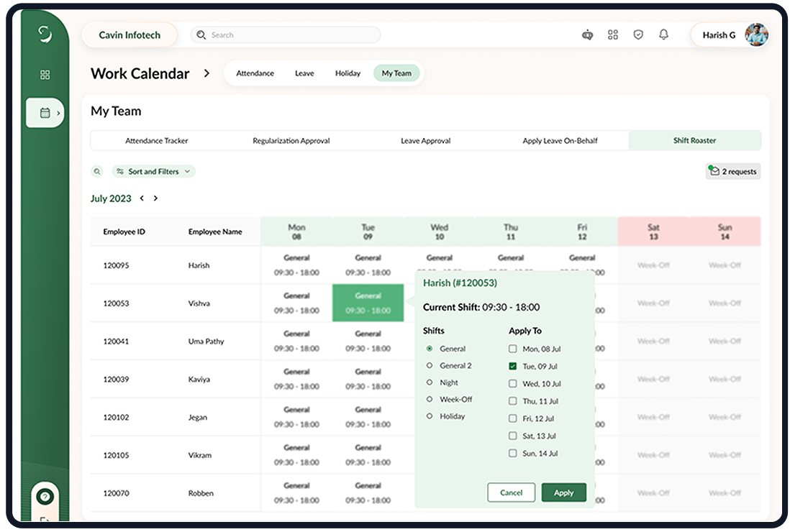Select the Night shift radio button
The height and width of the screenshot is (532, 790).
click(430, 382)
